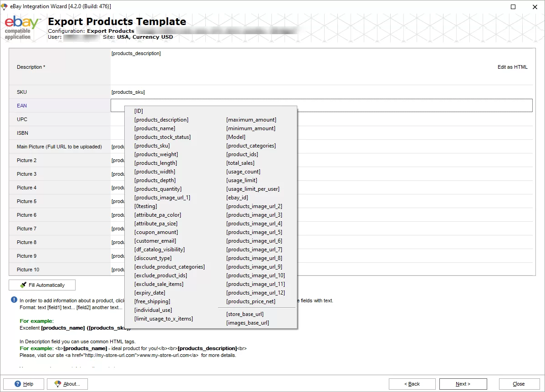Choose the [store_base_url] placeholder
Viewport: 545px width, 392px height.
(x=245, y=314)
